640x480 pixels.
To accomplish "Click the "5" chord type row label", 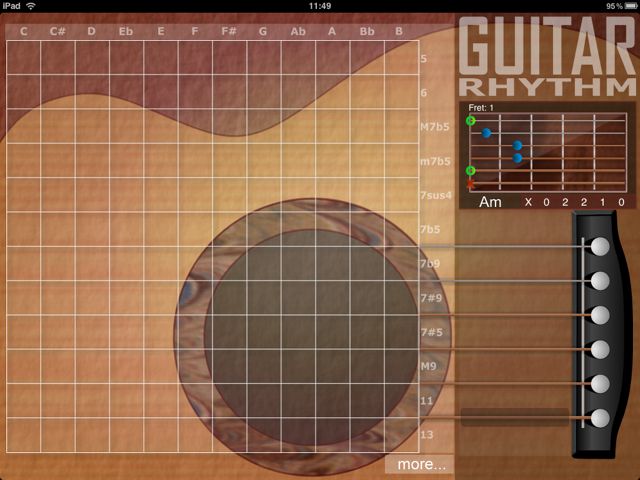I will [424, 59].
